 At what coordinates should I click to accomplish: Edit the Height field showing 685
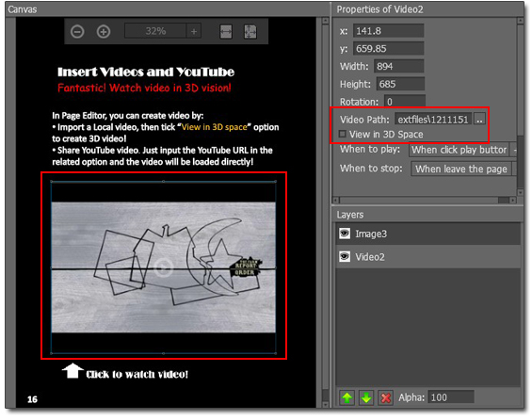click(x=400, y=84)
